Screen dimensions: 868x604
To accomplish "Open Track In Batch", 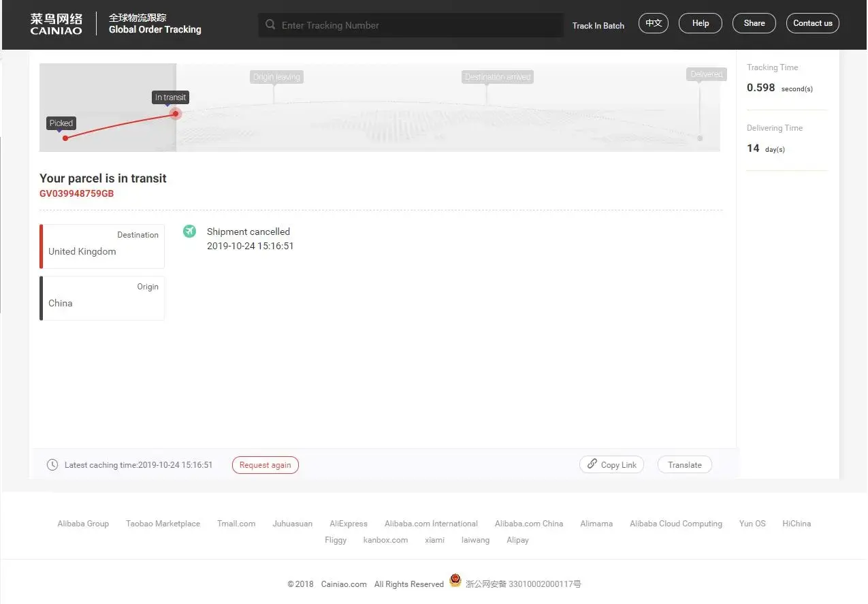I will click(598, 26).
